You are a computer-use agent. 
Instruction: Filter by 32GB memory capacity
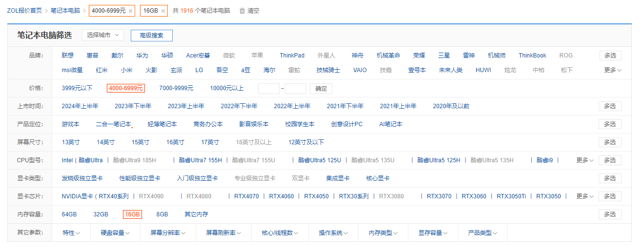(x=101, y=214)
